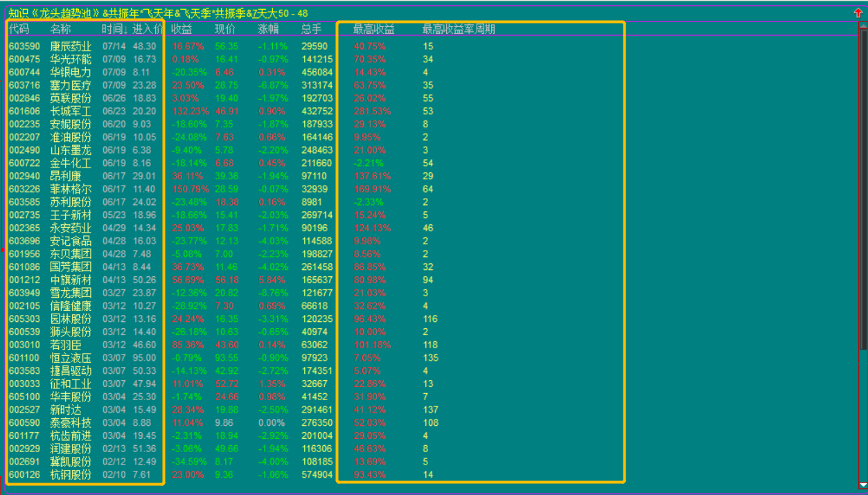
Task: Select the 山东墨龙 stock name
Action: tap(71, 150)
